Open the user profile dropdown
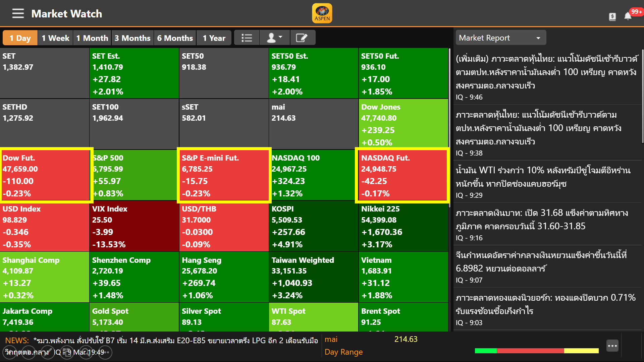Viewport: 644px width, 362px height. pos(274,38)
